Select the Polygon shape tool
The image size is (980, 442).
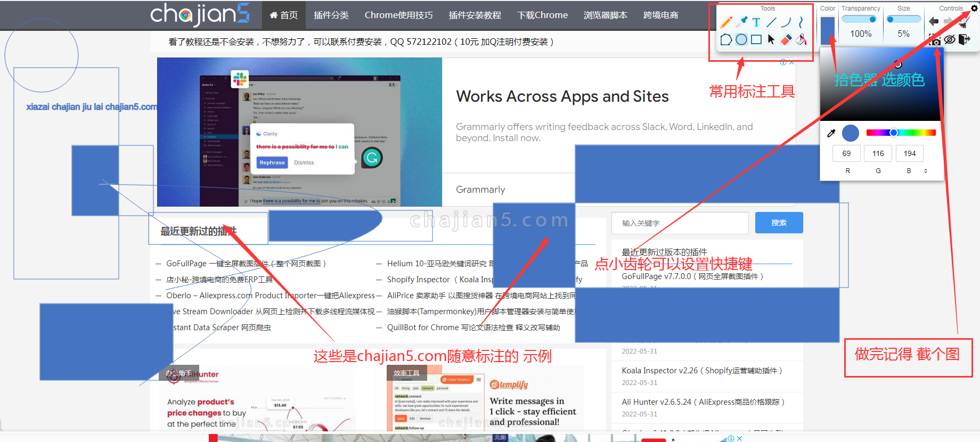tap(726, 39)
